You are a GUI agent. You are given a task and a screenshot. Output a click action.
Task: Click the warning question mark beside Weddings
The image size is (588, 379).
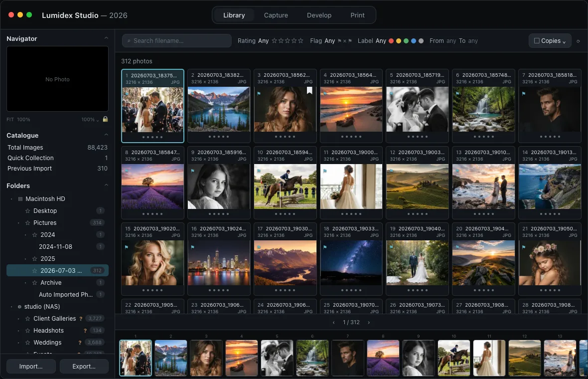pyautogui.click(x=80, y=343)
